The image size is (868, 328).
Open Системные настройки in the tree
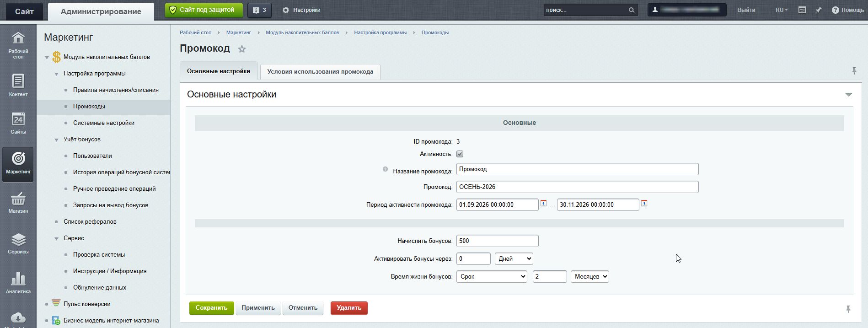point(104,123)
